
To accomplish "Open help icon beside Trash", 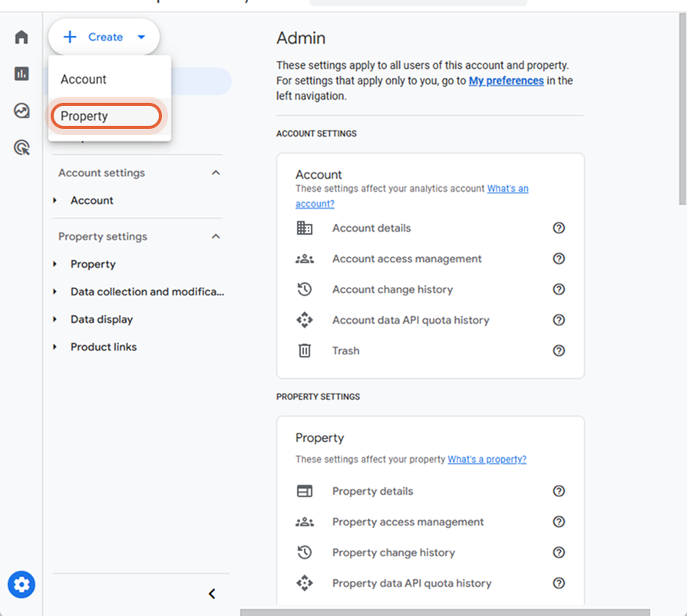I will click(x=559, y=351).
